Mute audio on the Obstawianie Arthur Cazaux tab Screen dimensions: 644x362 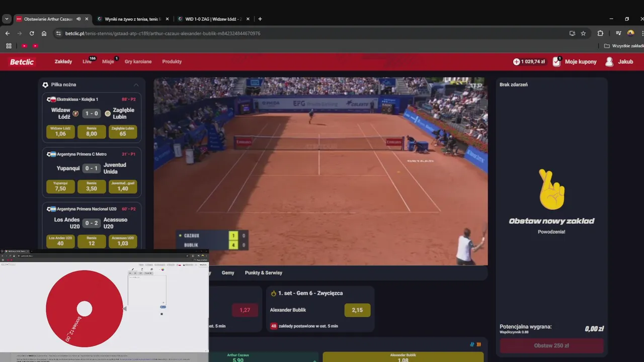(78, 19)
